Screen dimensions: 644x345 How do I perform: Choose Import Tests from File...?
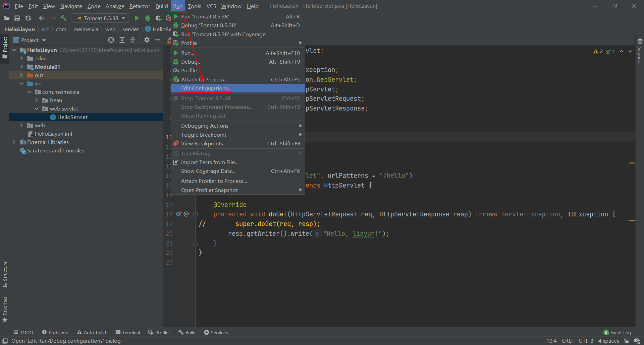(238, 162)
